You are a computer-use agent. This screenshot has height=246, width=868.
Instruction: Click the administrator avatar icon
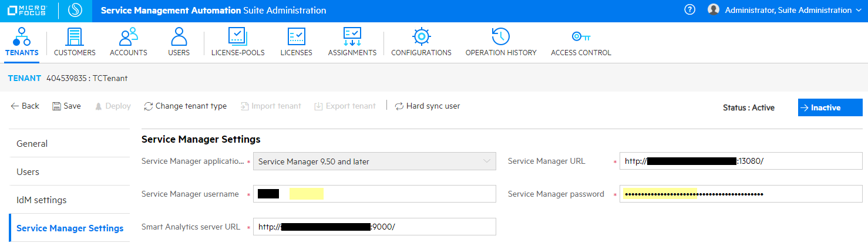[714, 10]
